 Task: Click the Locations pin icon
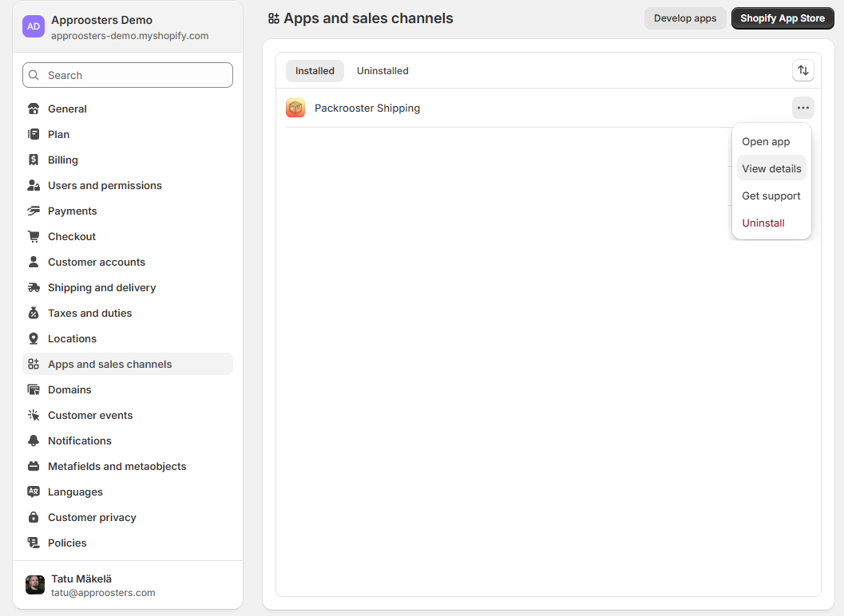(34, 338)
